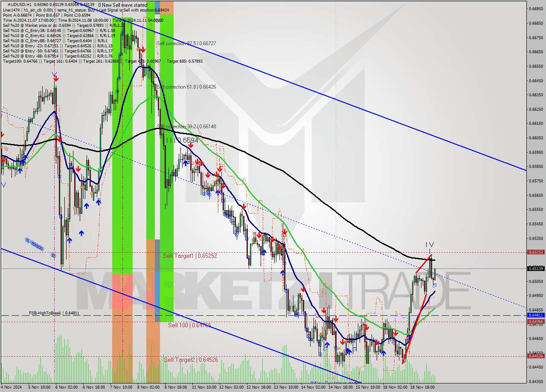This screenshot has height=392, width=546.
Task: Click the 0.66050 price scale value
Action: pos(536,138)
